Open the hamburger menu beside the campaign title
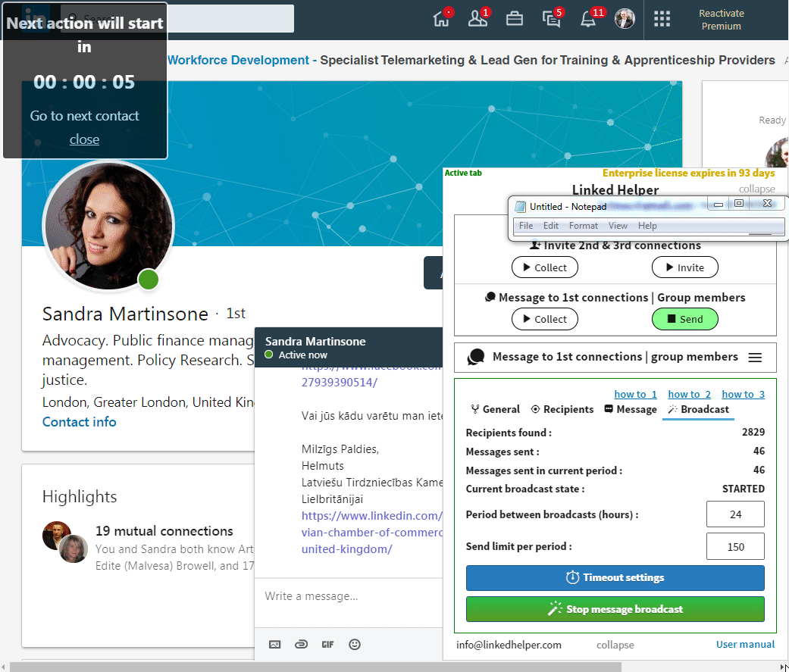Viewport: 789px width, 672px height. pyautogui.click(x=755, y=357)
